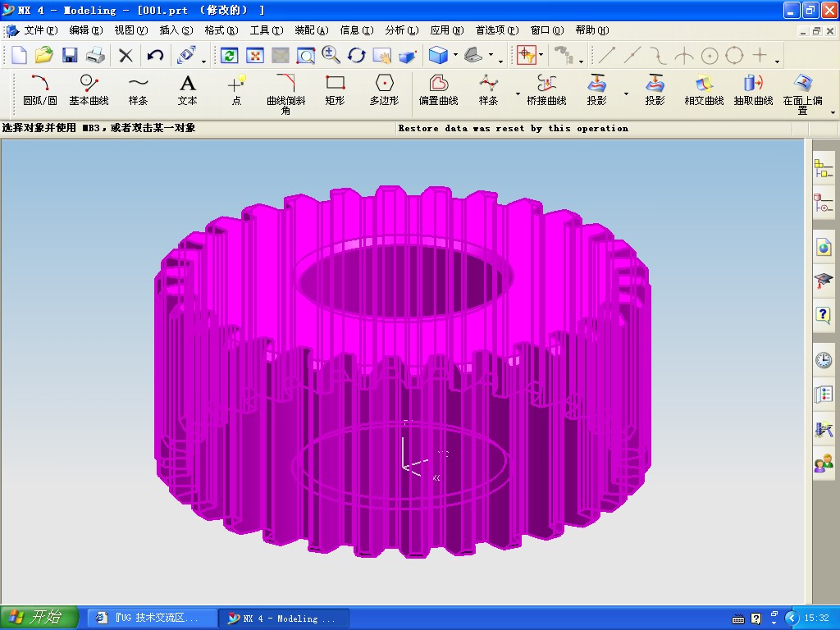Image resolution: width=840 pixels, height=630 pixels.
Task: Open the Insert (插入) menu
Action: [176, 30]
